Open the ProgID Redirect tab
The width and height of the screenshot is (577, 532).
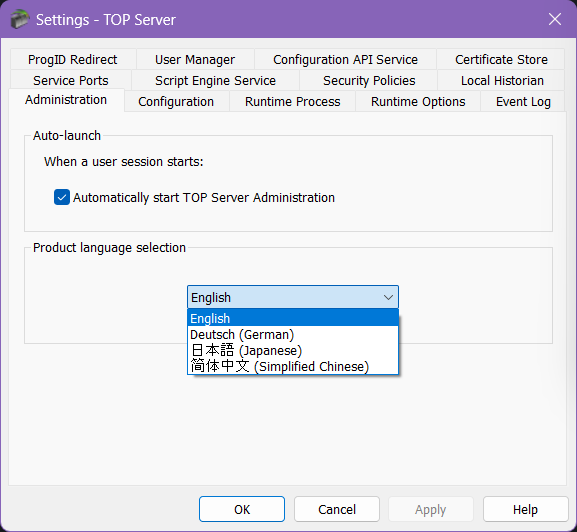(x=72, y=59)
